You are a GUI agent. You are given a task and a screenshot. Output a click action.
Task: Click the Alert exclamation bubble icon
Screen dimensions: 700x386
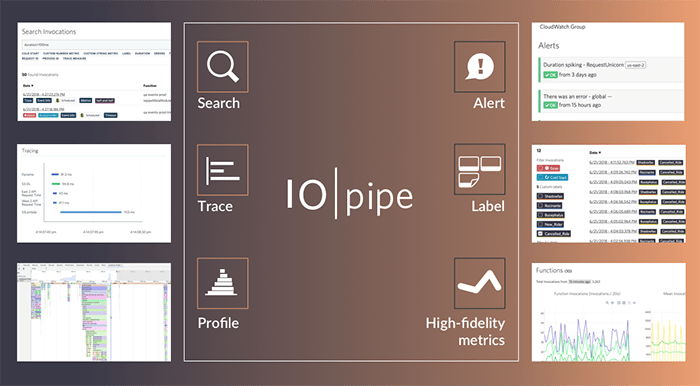click(x=480, y=66)
